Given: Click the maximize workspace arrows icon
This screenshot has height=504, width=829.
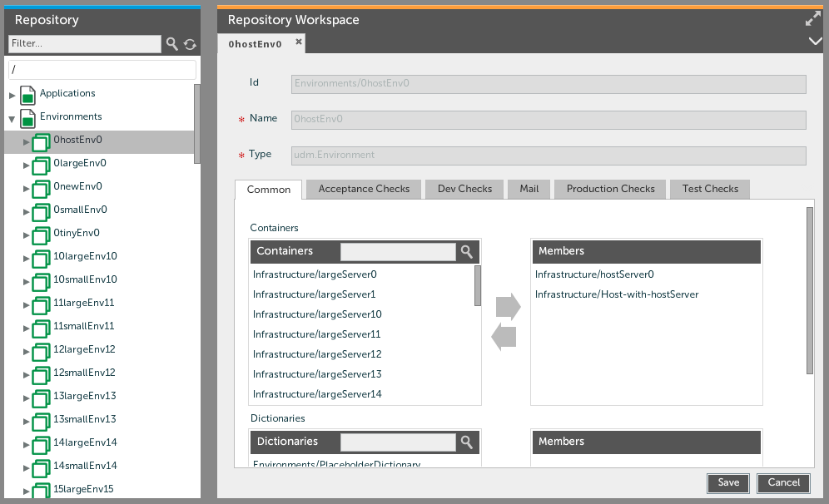Looking at the screenshot, I should coord(813,19).
